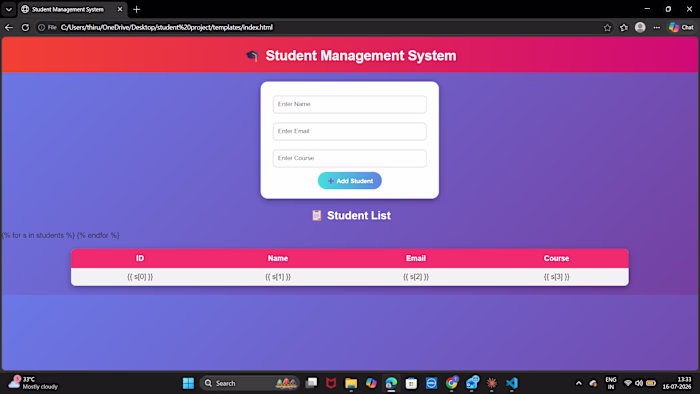Open Copilot app from taskbar
Image resolution: width=700 pixels, height=394 pixels.
(371, 383)
